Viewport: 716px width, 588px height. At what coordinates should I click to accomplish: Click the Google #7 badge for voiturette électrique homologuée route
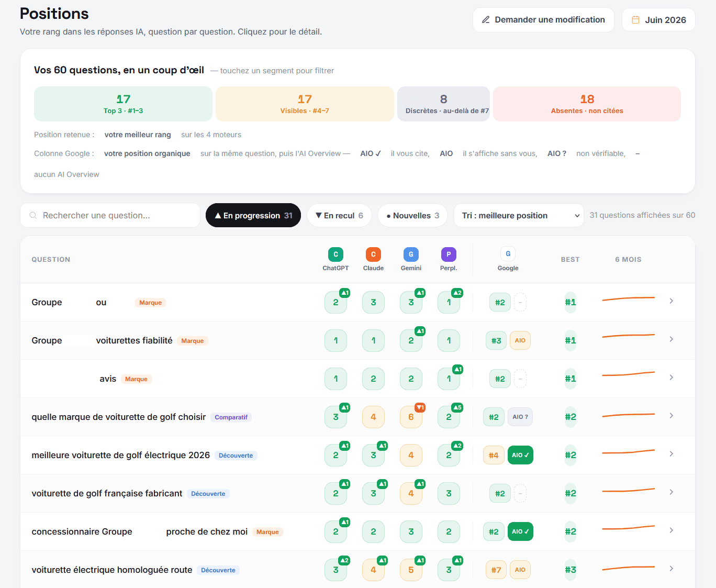[x=496, y=570]
